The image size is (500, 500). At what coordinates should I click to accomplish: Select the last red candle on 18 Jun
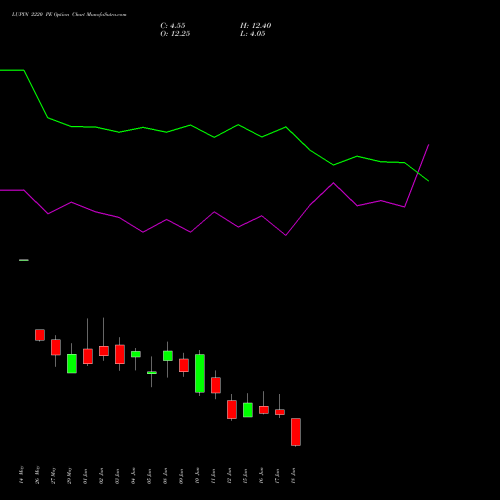[x=296, y=432]
